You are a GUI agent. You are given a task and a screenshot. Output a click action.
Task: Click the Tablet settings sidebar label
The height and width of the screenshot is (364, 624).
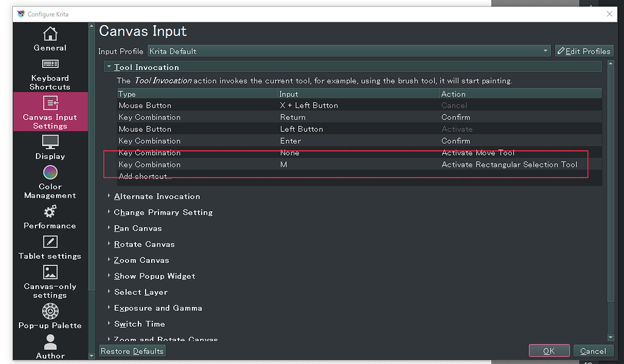(50, 256)
